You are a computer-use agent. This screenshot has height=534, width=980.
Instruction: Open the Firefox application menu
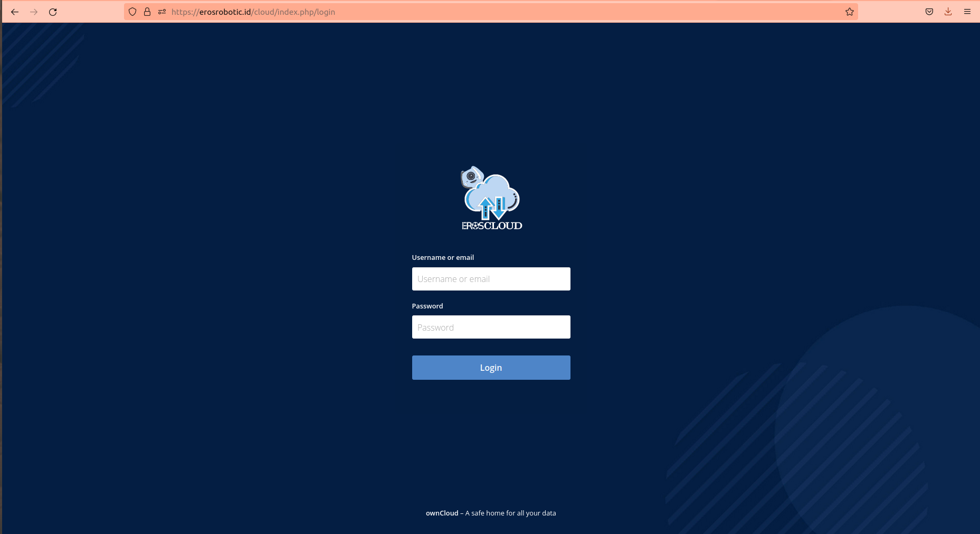pyautogui.click(x=967, y=12)
